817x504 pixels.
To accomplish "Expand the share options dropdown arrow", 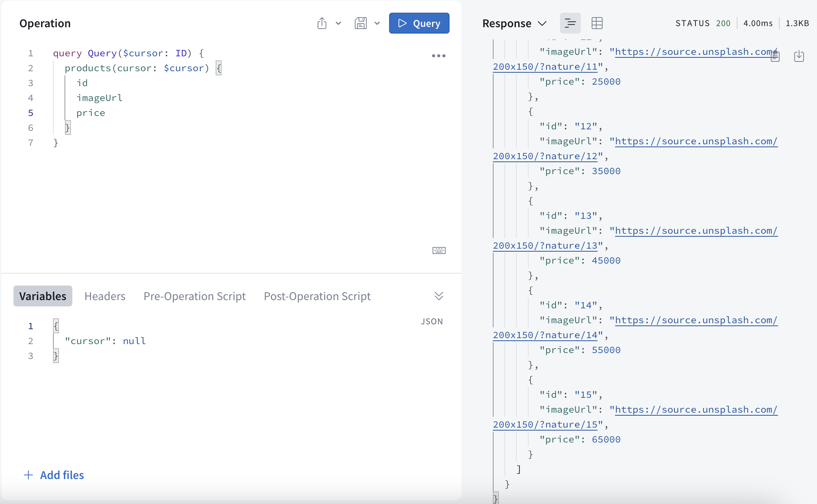I will (x=338, y=23).
